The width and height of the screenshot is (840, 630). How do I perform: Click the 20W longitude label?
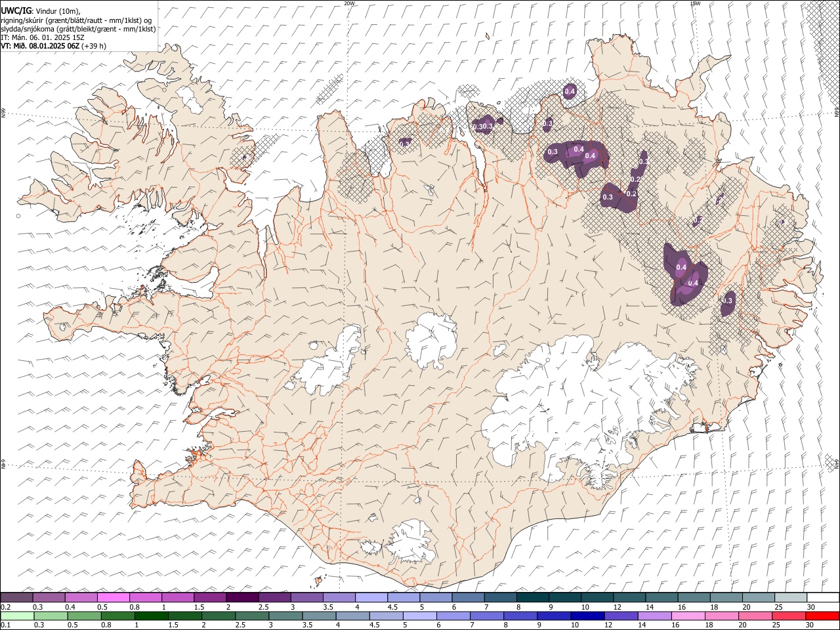click(349, 3)
